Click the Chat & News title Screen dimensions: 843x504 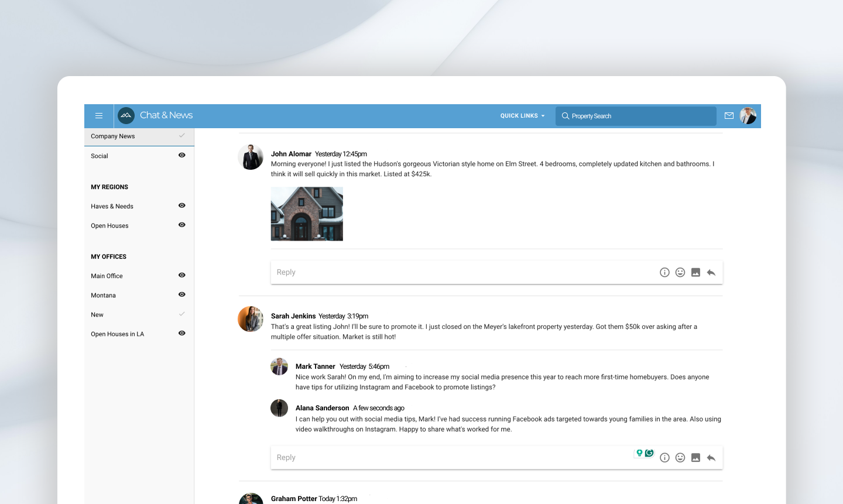click(166, 115)
